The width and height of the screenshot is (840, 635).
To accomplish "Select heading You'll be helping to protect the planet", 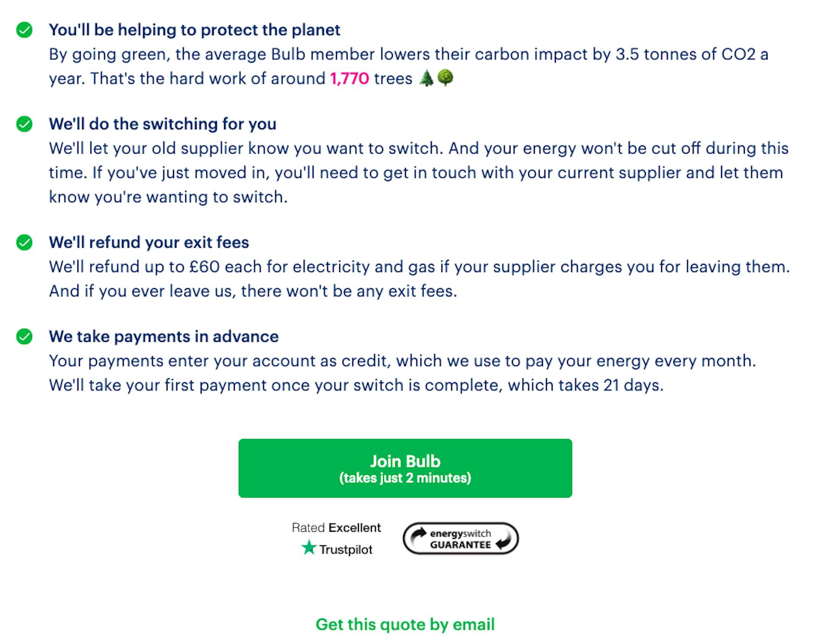I will [195, 30].
